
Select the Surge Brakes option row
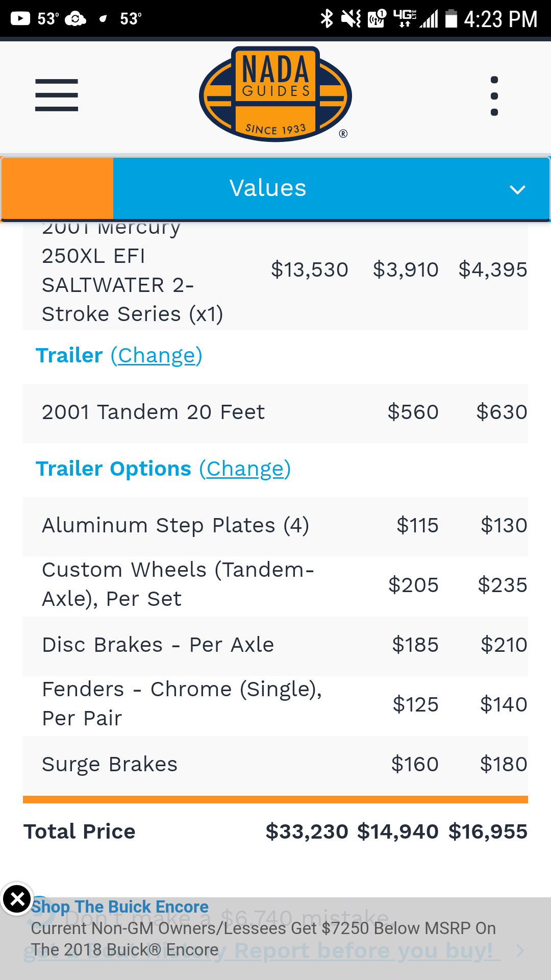point(275,765)
